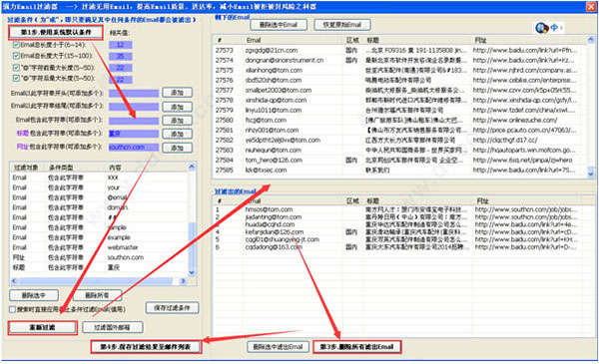Toggle 'Email总长度大于(15~100)' checkbox
The image size is (599, 364).
(16, 56)
